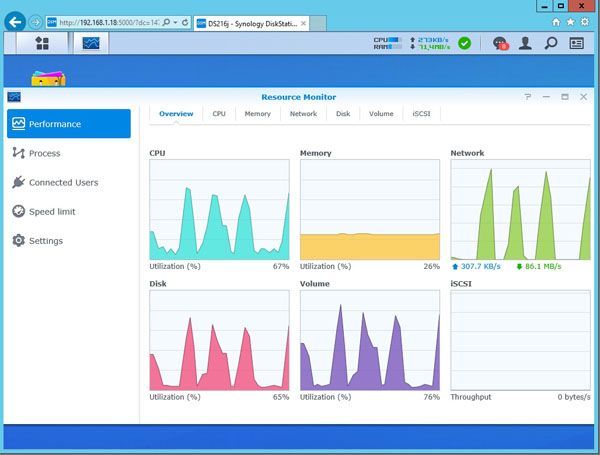Viewport: 600px width, 455px height.
Task: Open the widgets panel icon
Action: click(x=577, y=43)
